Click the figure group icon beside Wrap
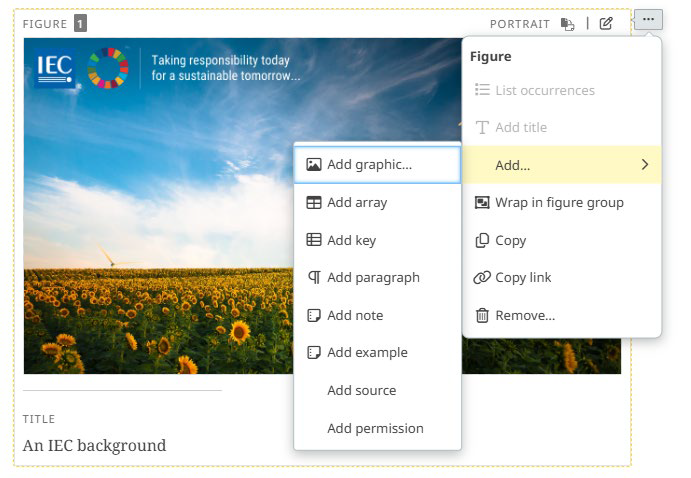The width and height of the screenshot is (691, 478). tap(482, 203)
